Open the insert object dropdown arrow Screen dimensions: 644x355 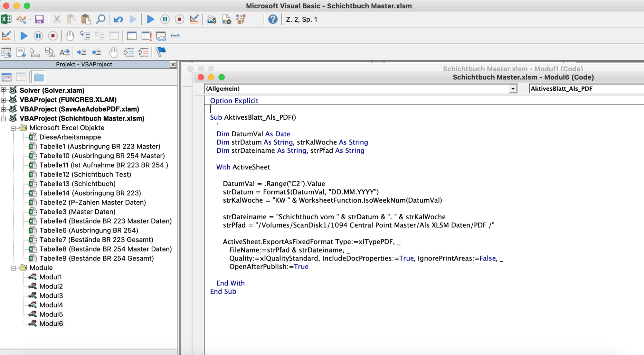(x=30, y=19)
